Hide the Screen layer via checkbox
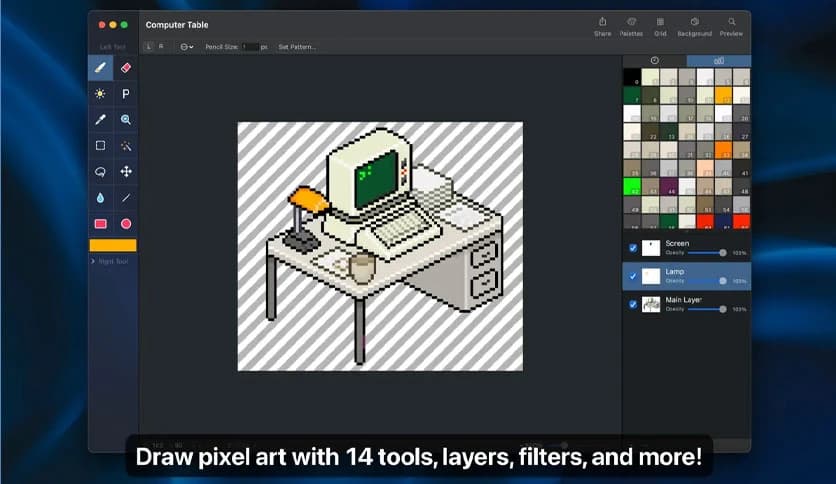This screenshot has width=836, height=484. coord(633,248)
